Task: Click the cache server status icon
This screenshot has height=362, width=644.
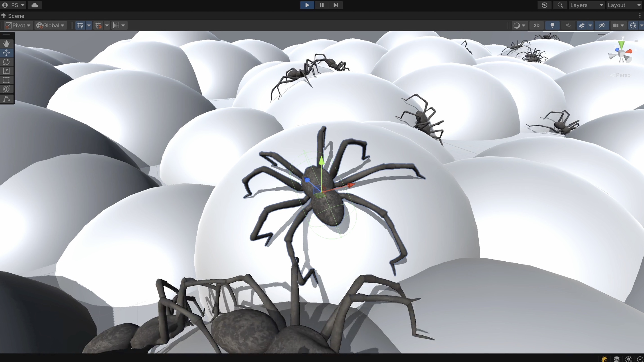Action: tap(617, 359)
